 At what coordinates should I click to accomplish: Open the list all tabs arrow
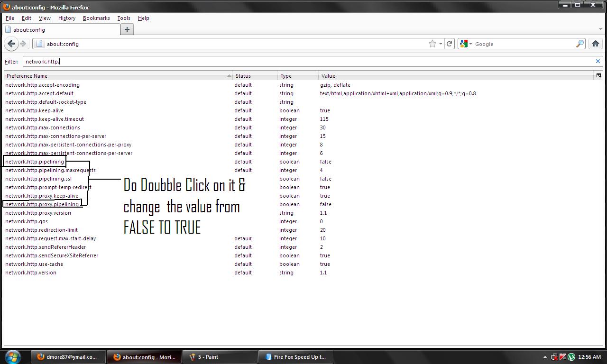click(600, 29)
